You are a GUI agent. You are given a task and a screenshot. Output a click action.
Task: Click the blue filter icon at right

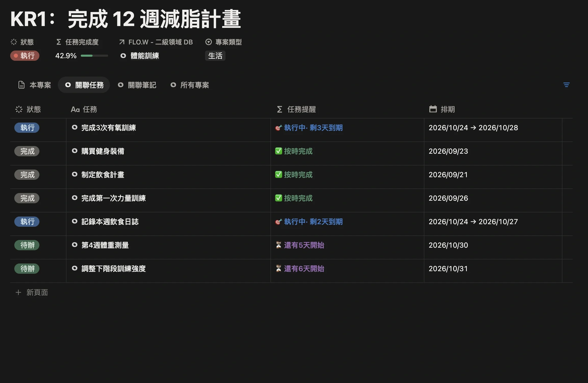[566, 85]
